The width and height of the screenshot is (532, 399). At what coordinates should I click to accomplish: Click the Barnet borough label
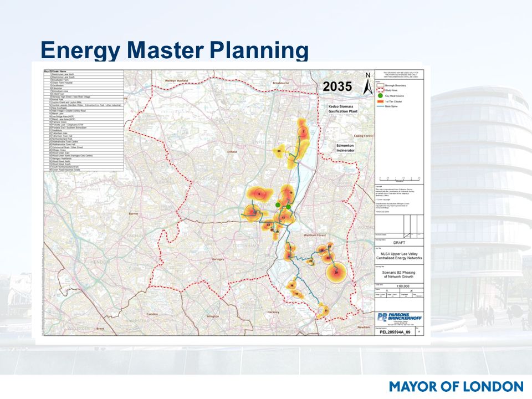[134, 214]
